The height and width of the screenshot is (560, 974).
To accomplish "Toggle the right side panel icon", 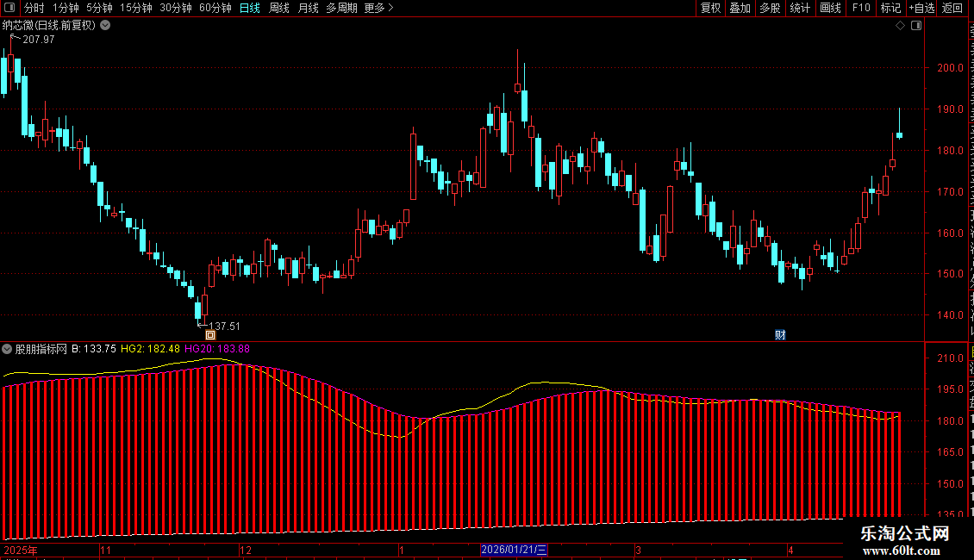I will point(916,26).
